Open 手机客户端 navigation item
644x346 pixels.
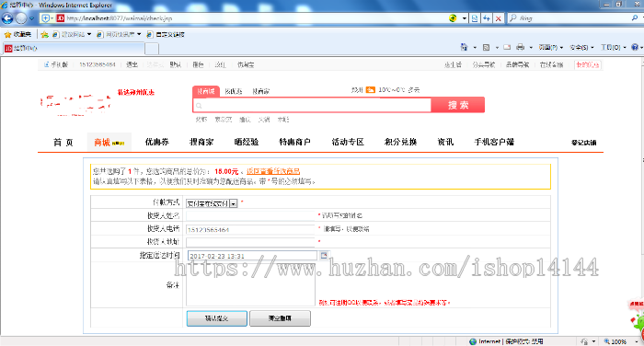click(494, 142)
